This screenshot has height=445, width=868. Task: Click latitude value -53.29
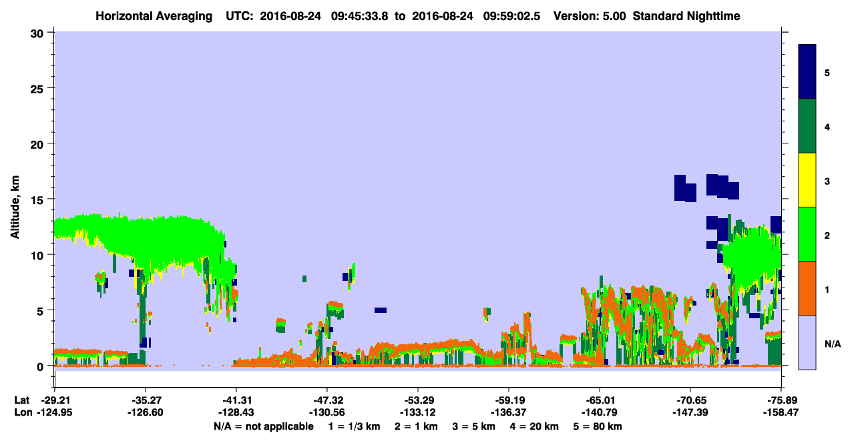click(418, 401)
